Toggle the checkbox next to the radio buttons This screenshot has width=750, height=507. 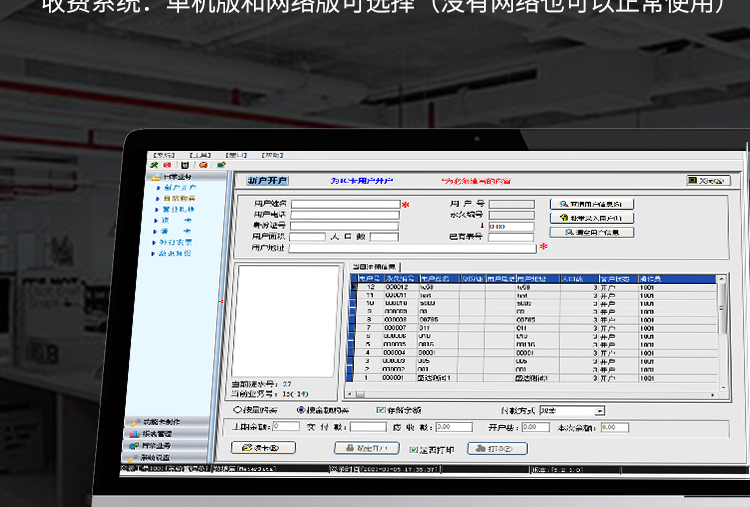coord(381,410)
